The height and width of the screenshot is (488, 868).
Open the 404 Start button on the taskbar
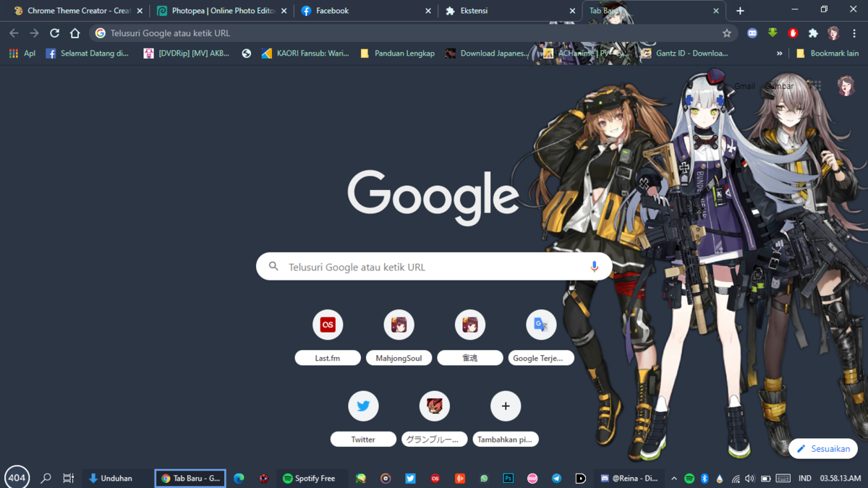click(17, 477)
